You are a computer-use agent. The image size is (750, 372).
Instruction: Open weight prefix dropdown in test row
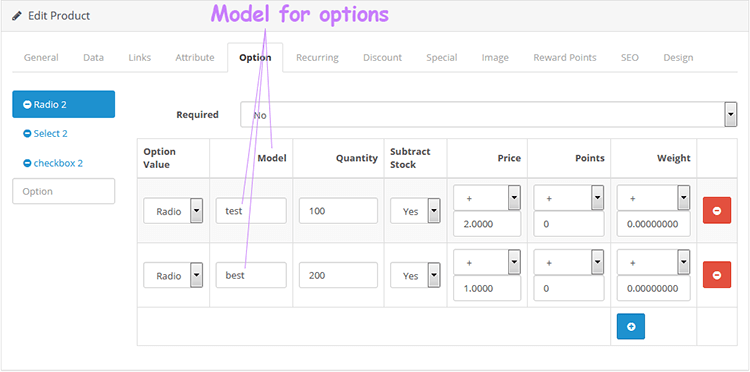click(653, 197)
